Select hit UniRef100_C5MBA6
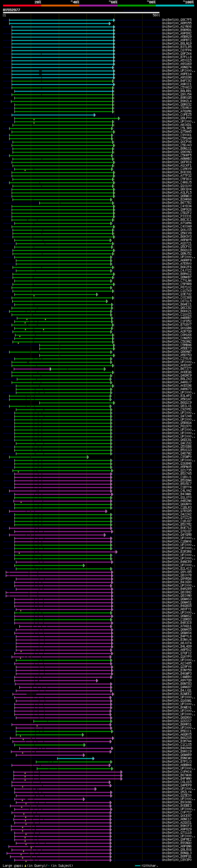This screenshot has width=197, height=868. (177, 345)
